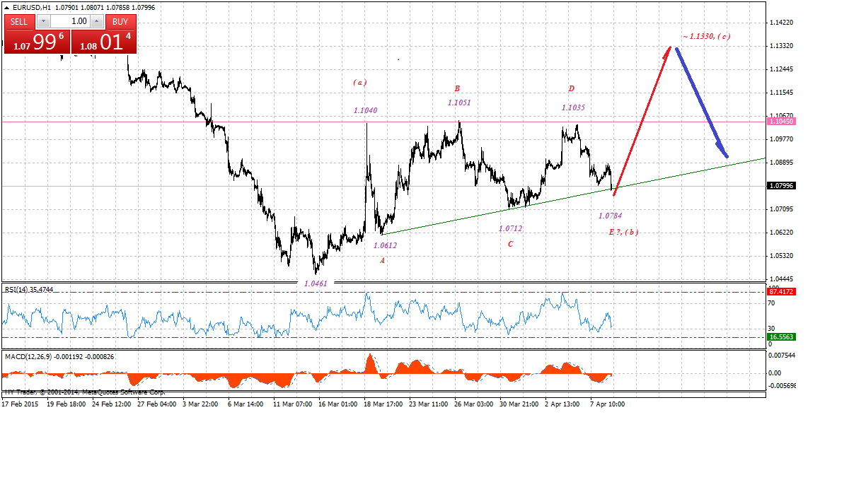This screenshot has height=504, width=849.
Task: Click the pink 1.10450 level price tag
Action: (782, 122)
